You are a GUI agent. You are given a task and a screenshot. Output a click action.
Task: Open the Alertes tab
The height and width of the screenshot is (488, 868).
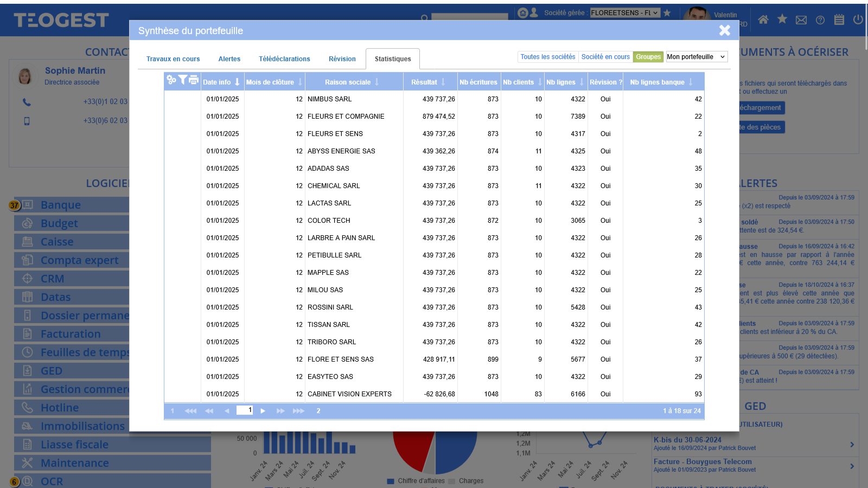tap(229, 59)
